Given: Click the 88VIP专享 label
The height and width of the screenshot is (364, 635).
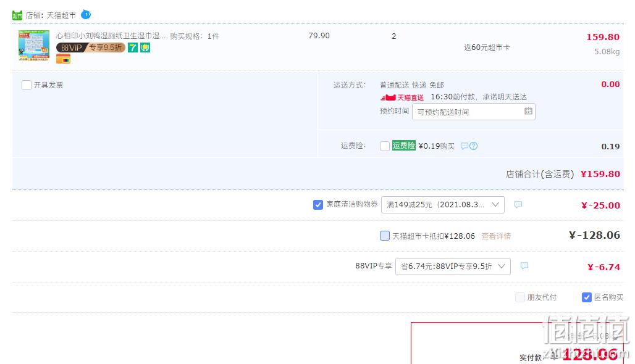Looking at the screenshot, I should (x=373, y=266).
